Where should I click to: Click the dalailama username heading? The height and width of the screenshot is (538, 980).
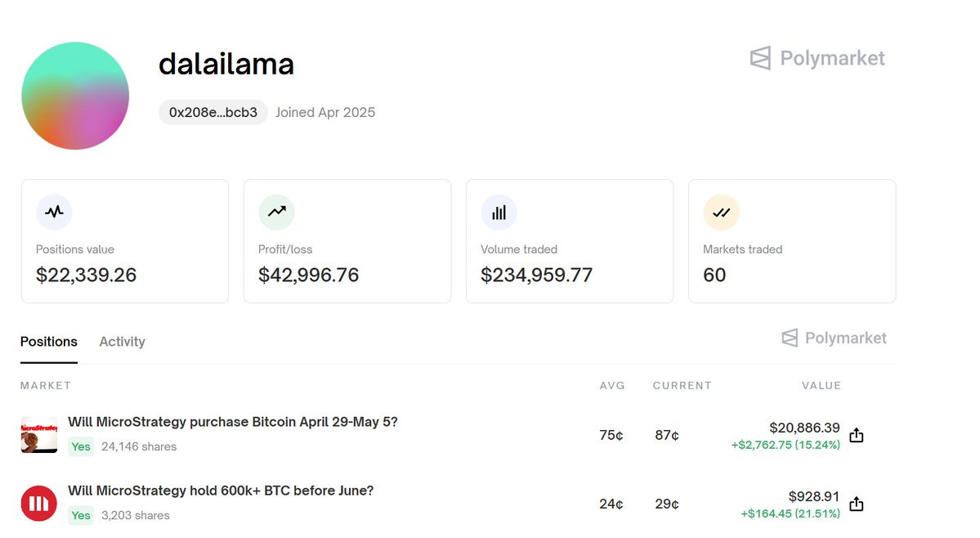point(226,64)
